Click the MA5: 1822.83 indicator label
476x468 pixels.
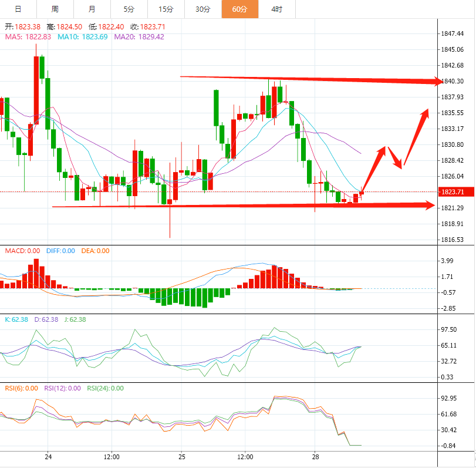click(x=28, y=37)
